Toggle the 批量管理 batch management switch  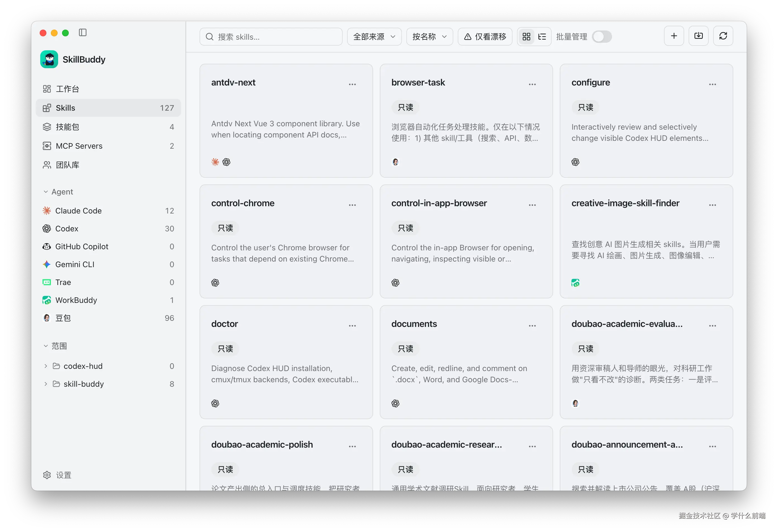(602, 37)
